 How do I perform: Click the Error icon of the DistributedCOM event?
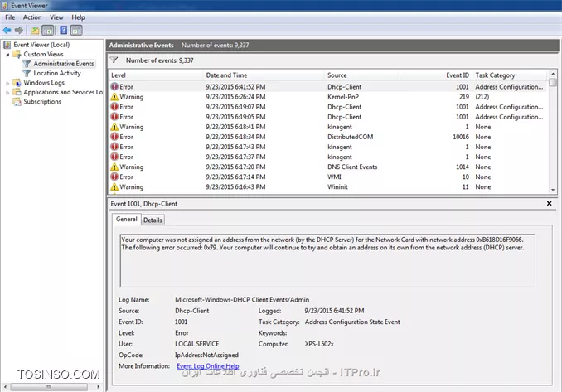pyautogui.click(x=114, y=137)
